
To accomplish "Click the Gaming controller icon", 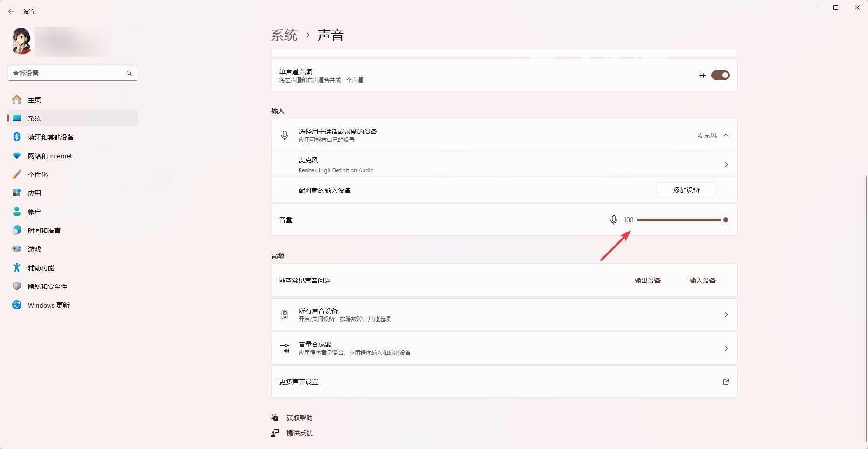I will click(17, 249).
